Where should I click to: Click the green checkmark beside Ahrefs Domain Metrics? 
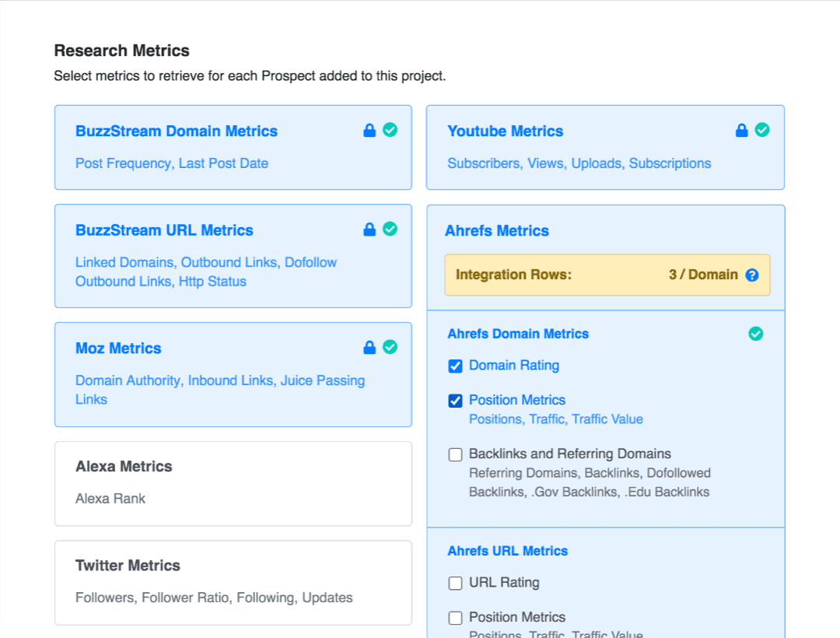coord(756,334)
